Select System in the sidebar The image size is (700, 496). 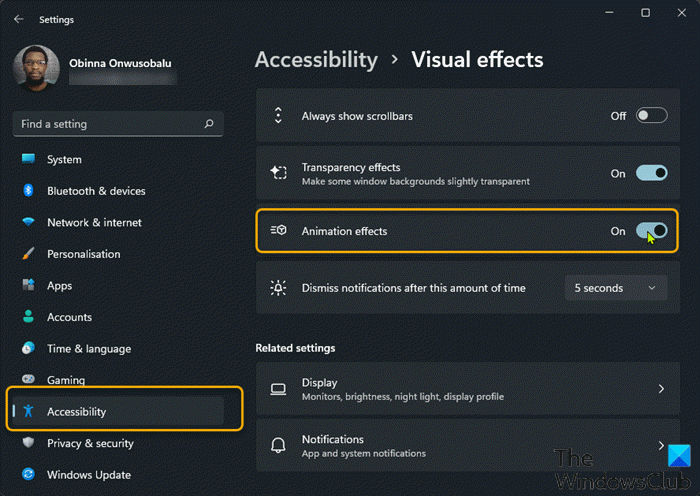click(x=64, y=160)
